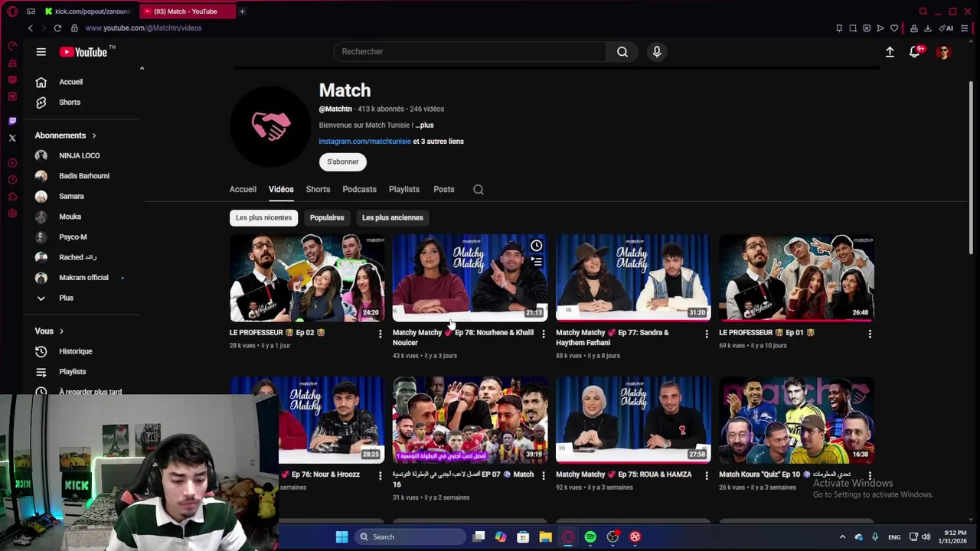Open the YouTube hamburger guide menu
The image size is (980, 551).
pos(41,52)
